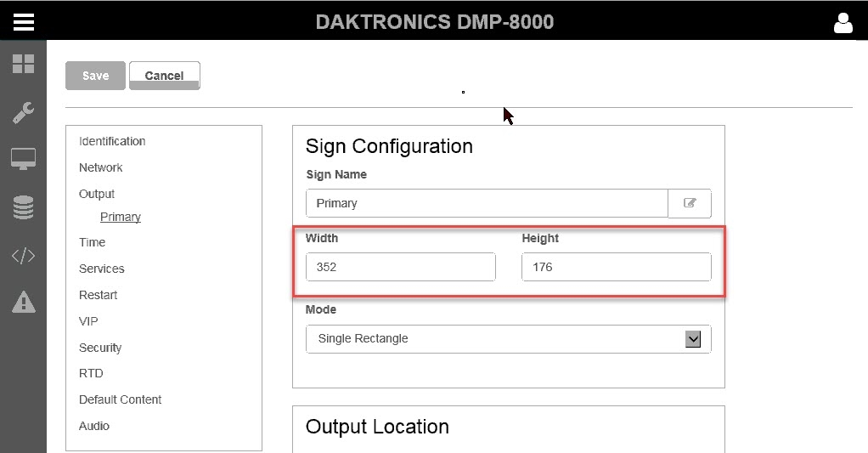Viewport: 868px width, 453px height.
Task: Click the edit Sign Name icon
Action: pos(690,203)
